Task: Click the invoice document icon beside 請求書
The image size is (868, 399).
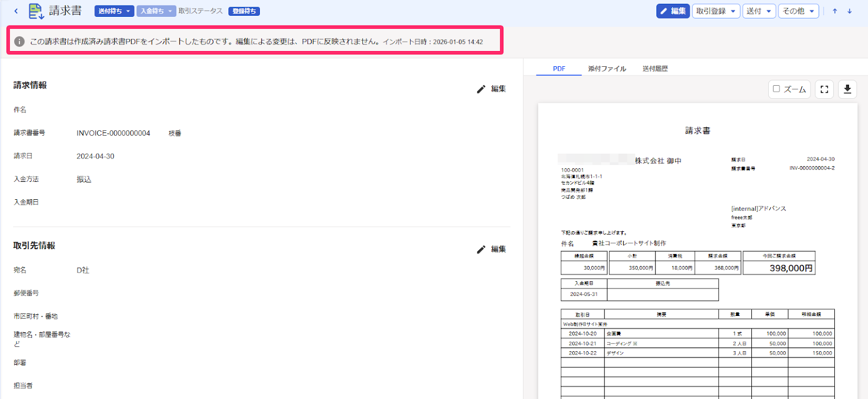Action: tap(36, 11)
